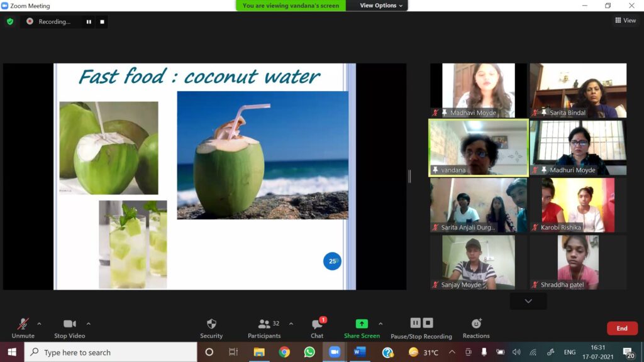
Task: Click the 'You are viewing vandana's screen' banner
Action: [291, 5]
